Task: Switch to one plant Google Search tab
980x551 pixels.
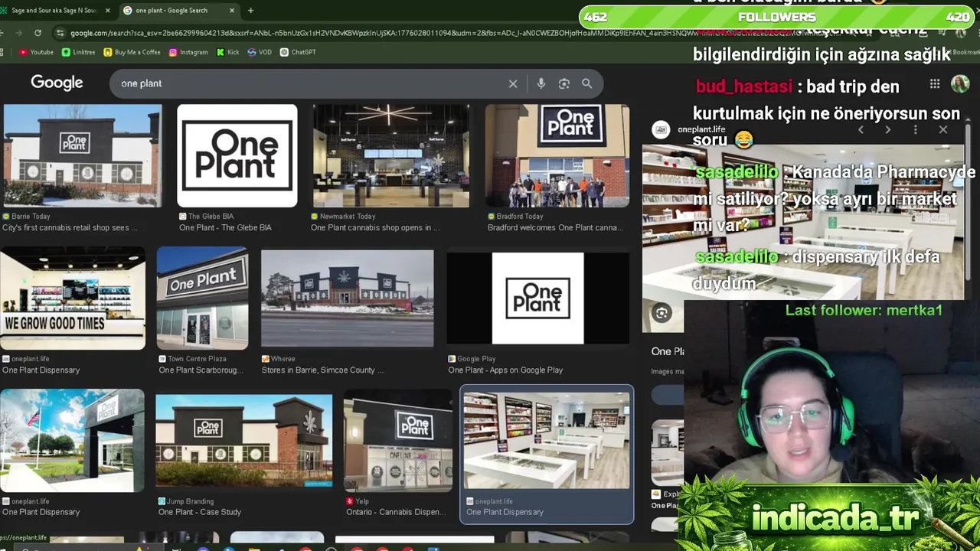Action: click(178, 10)
